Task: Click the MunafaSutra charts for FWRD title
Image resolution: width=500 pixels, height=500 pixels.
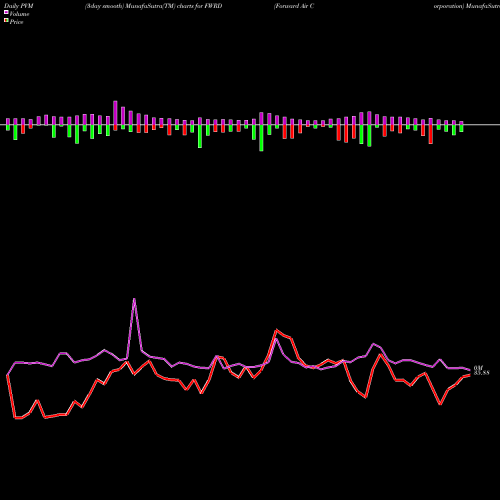Action: (153, 6)
